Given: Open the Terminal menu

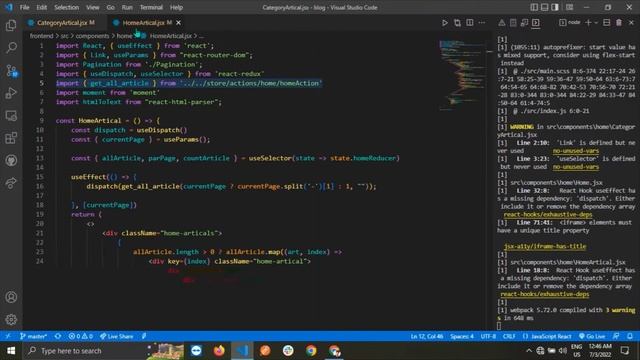Looking at the screenshot, I should pos(151,7).
